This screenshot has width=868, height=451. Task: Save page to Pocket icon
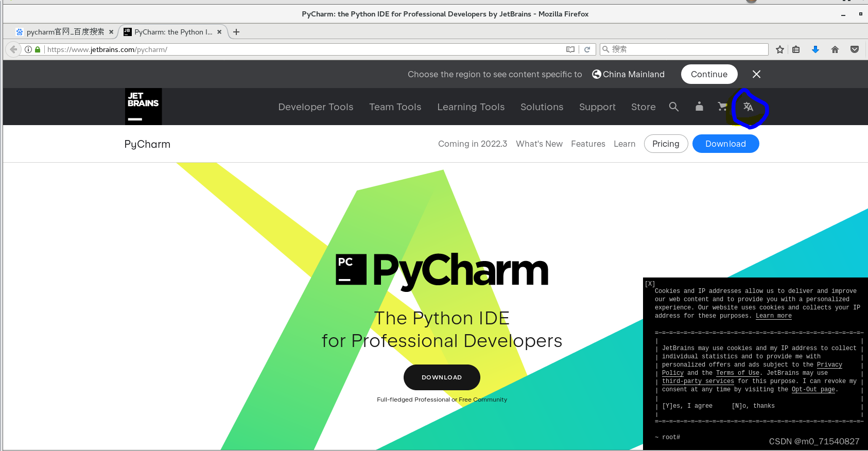(x=855, y=49)
